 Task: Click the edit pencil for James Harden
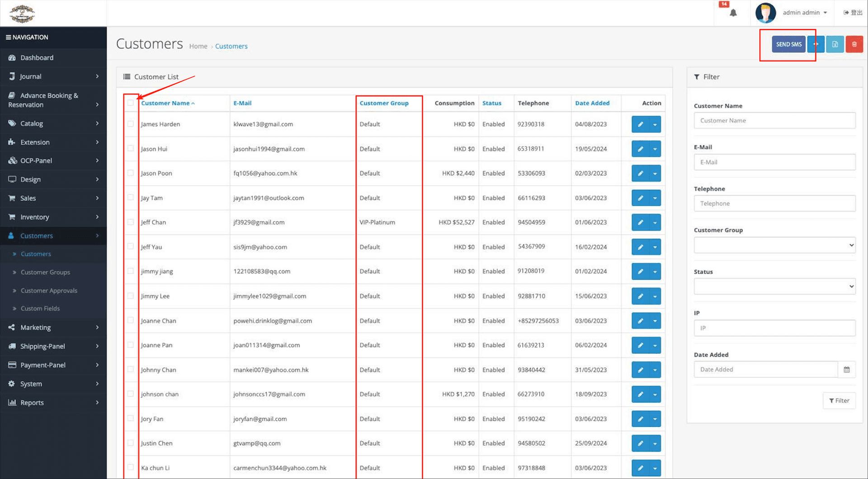(640, 124)
